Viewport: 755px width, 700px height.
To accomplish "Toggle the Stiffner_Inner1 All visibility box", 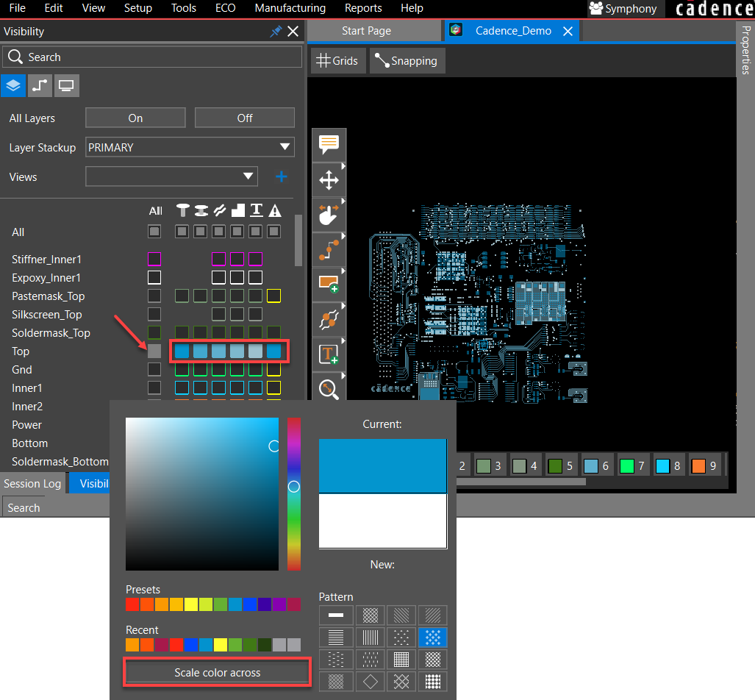I will click(154, 259).
